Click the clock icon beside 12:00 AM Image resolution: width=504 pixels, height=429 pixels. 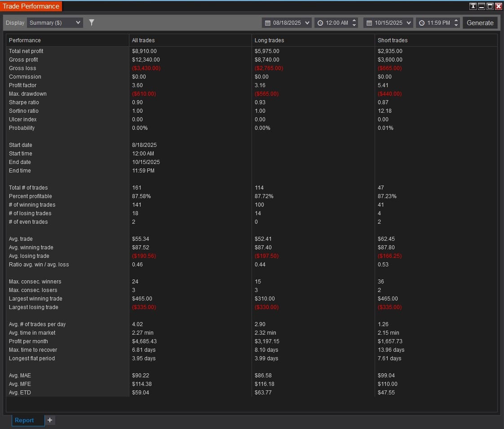[320, 23]
